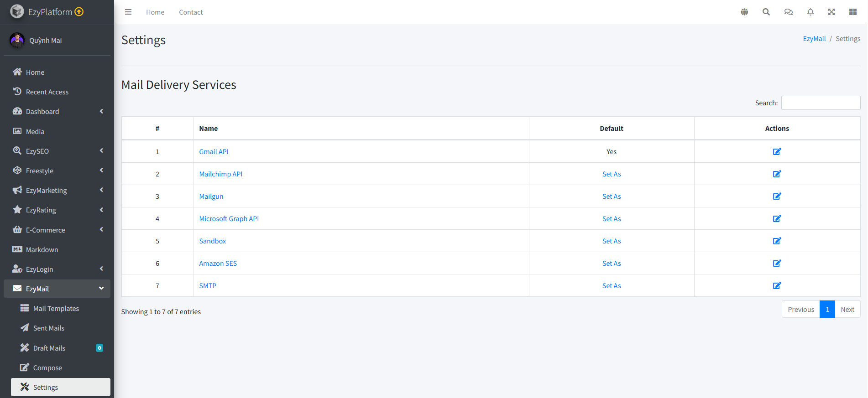Open Sent Mails submenu item
The height and width of the screenshot is (398, 868).
click(x=61, y=328)
